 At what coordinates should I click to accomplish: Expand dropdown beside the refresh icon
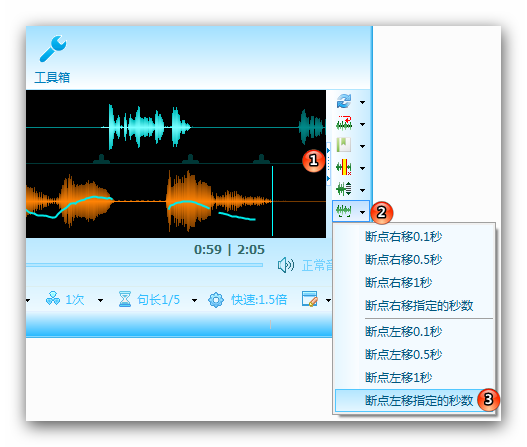(362, 103)
